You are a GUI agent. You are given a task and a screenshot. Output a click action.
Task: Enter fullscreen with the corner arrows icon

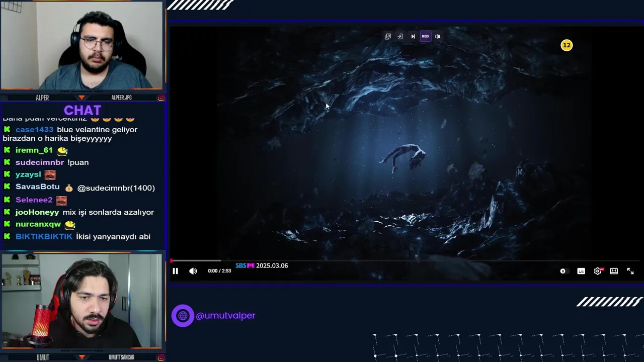(x=630, y=271)
